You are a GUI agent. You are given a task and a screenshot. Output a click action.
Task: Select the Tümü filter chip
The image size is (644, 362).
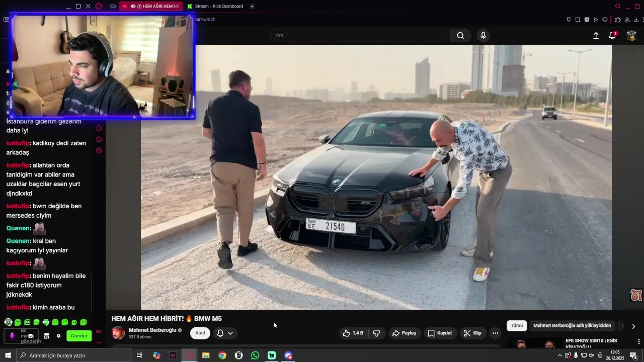pyautogui.click(x=517, y=325)
